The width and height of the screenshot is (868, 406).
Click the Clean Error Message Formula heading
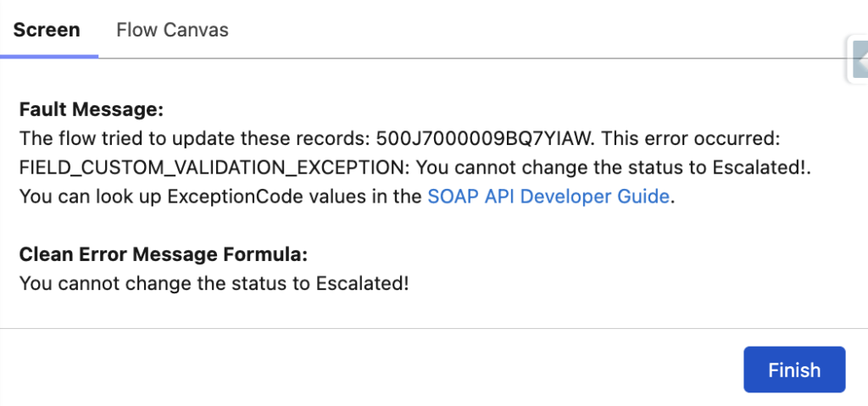pyautogui.click(x=163, y=253)
